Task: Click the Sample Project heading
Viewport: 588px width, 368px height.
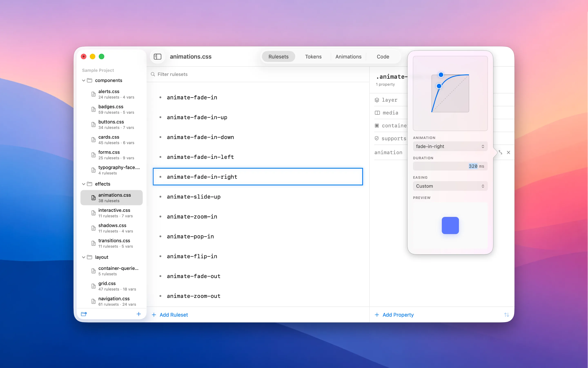Action: pyautogui.click(x=98, y=70)
